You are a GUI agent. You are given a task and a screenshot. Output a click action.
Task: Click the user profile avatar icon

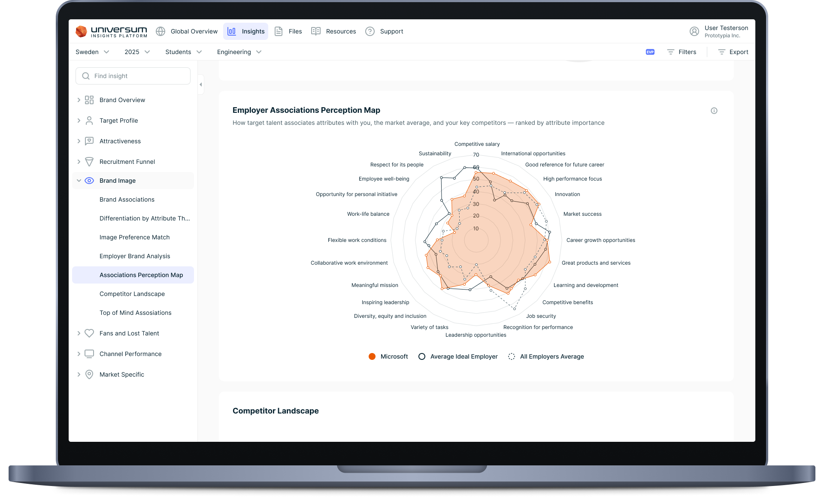(694, 31)
